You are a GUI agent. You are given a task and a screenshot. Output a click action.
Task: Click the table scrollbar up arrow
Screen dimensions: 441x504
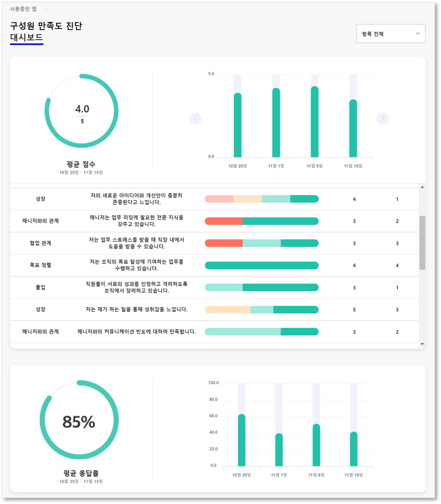pyautogui.click(x=422, y=187)
